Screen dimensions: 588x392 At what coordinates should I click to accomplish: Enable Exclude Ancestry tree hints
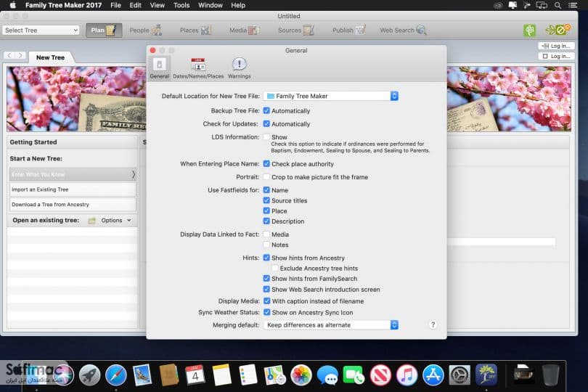275,268
